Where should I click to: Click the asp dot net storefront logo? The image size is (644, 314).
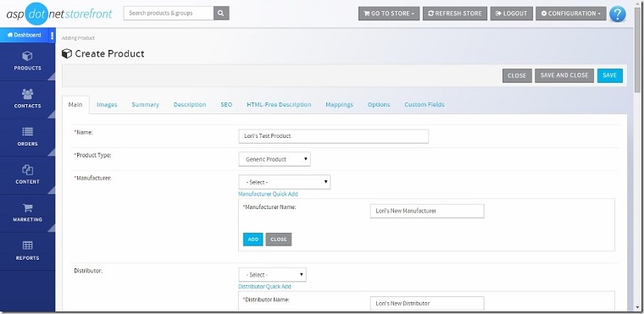coord(59,14)
